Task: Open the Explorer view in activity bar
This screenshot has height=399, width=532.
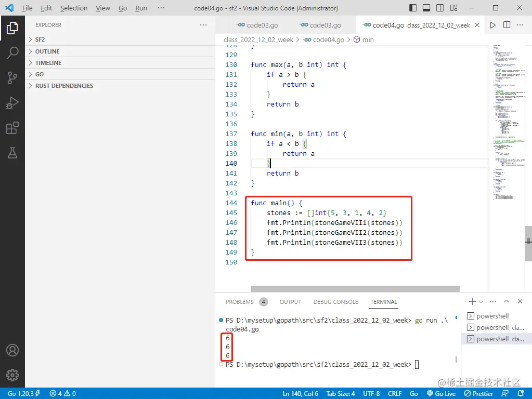Action: tap(12, 28)
